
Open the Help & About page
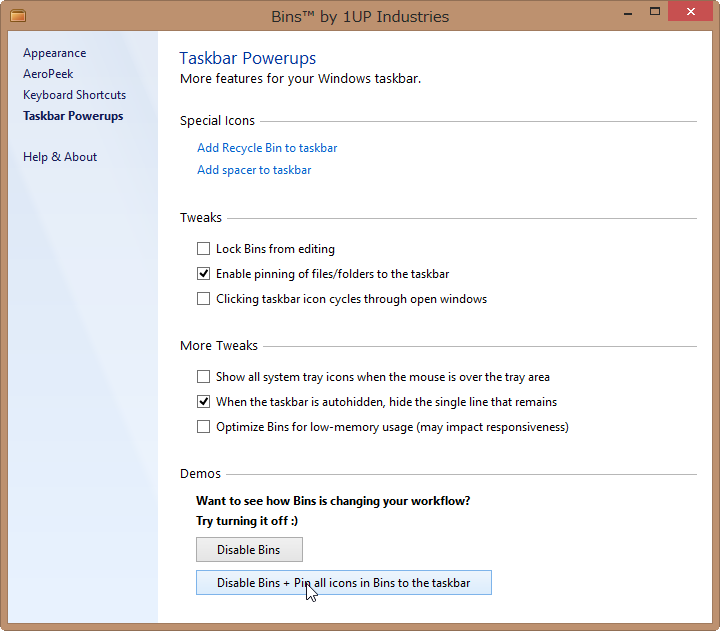coord(60,157)
